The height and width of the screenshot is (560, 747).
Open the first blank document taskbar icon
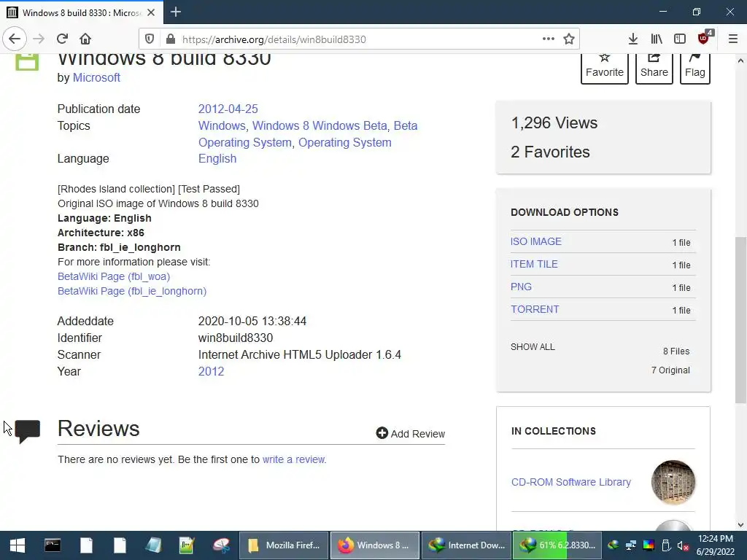[86, 545]
